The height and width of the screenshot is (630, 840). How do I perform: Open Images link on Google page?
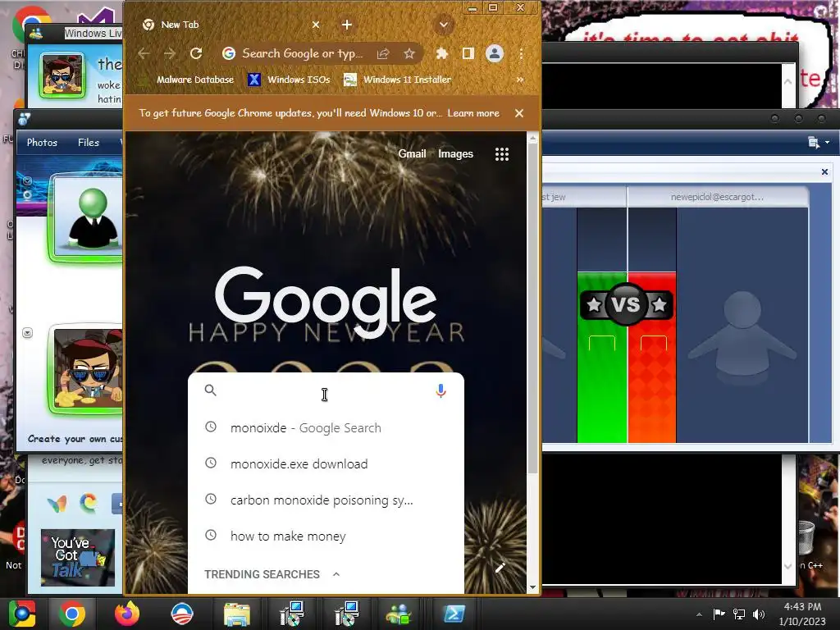[456, 153]
